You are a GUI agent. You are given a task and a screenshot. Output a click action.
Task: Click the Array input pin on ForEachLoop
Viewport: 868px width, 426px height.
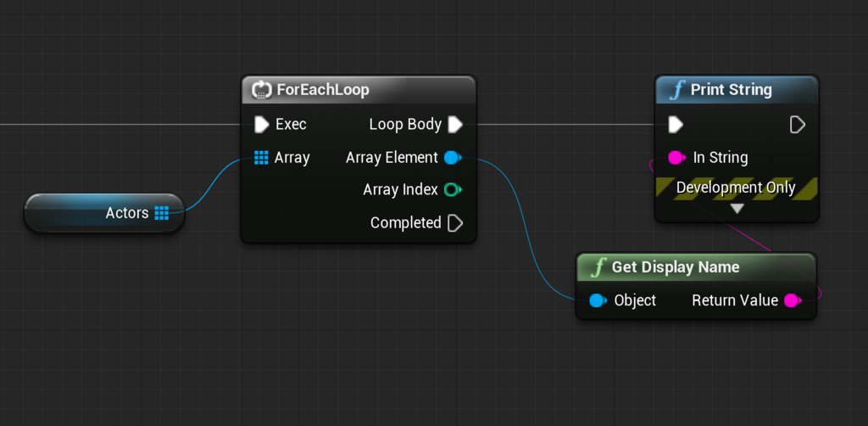[261, 158]
